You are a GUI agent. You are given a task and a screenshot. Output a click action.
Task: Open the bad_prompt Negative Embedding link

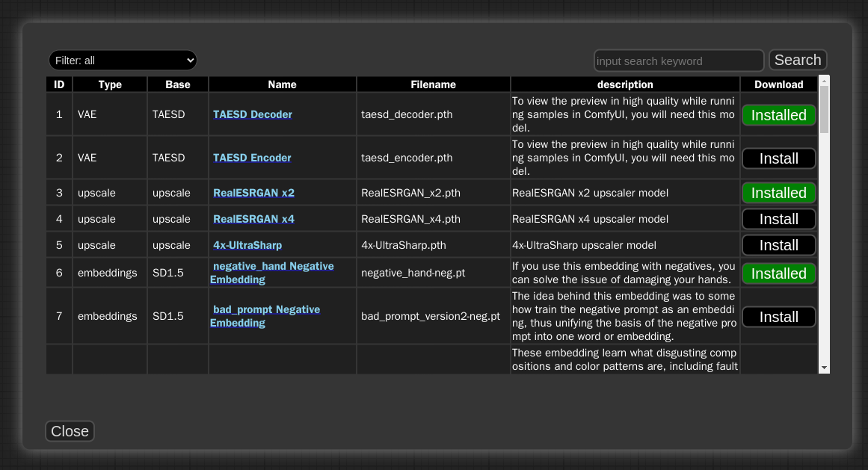pyautogui.click(x=265, y=315)
